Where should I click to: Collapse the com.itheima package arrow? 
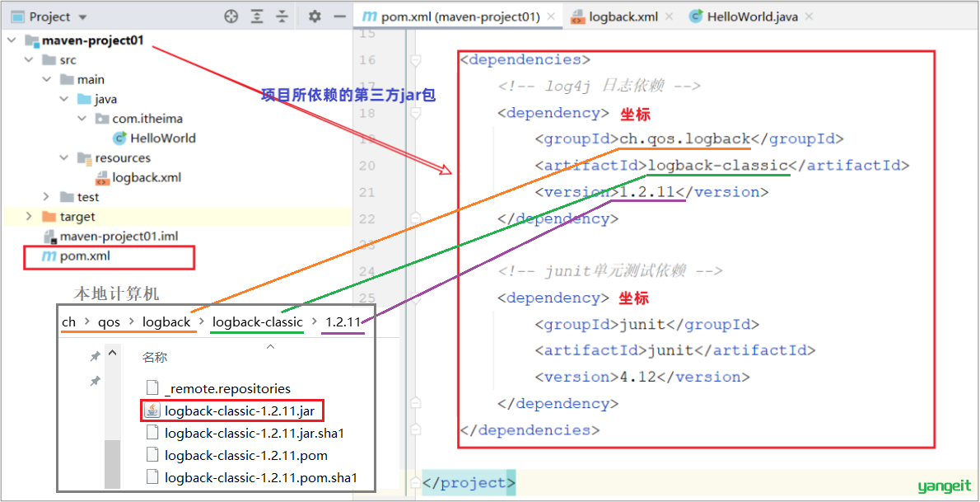[82, 119]
